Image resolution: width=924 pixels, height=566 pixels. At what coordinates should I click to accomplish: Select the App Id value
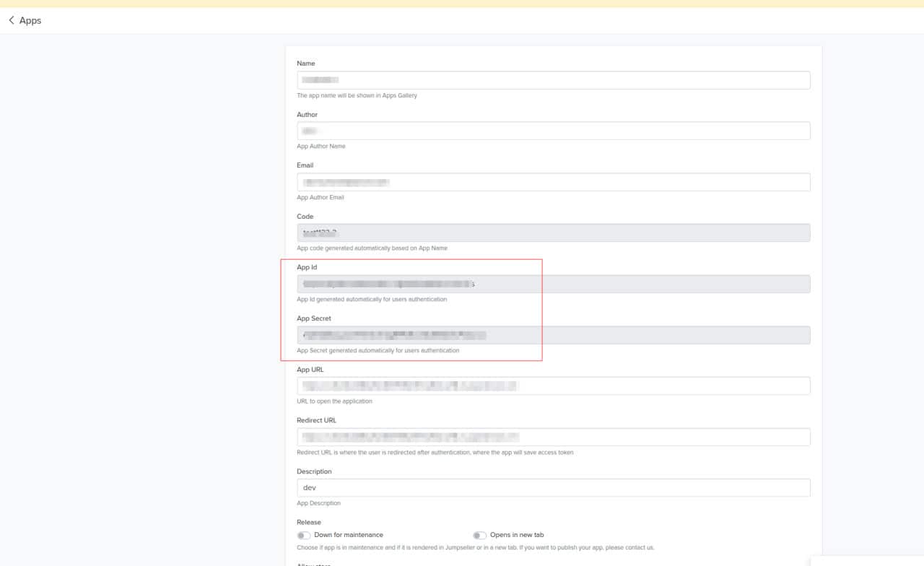tap(553, 284)
